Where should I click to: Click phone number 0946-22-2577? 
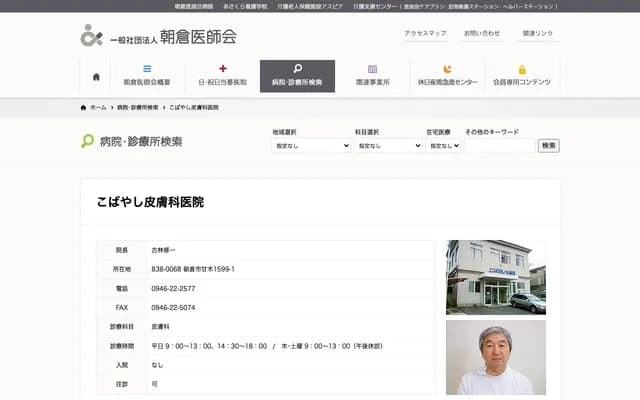pyautogui.click(x=173, y=289)
